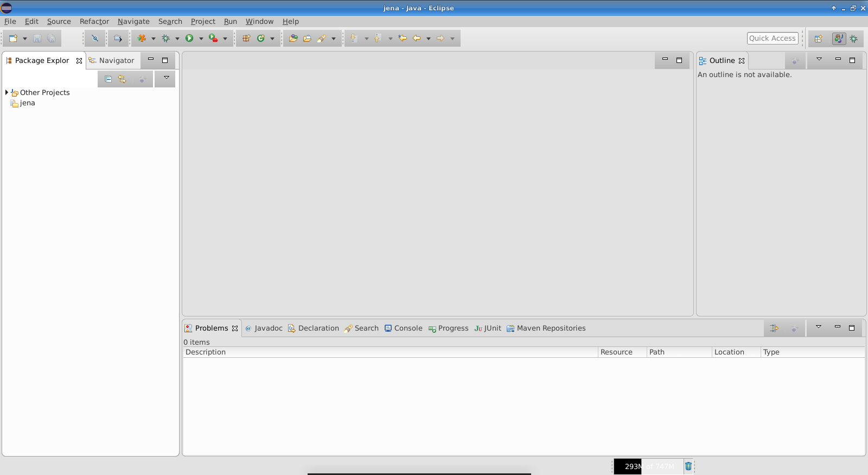Viewport: 868px width, 475px height.
Task: Run garbage collector trash icon
Action: (x=688, y=466)
